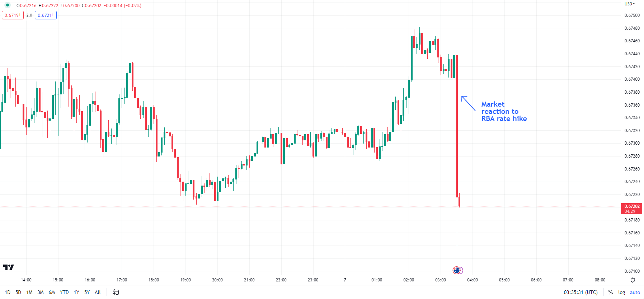Click the Australian flag economic event marker
The width and height of the screenshot is (644, 299).
[x=456, y=270]
